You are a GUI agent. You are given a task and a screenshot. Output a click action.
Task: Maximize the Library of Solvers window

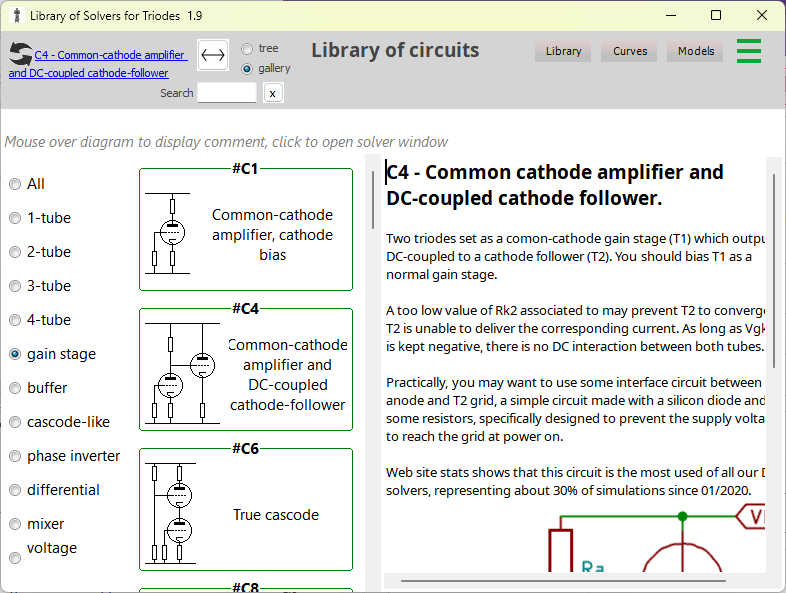pyautogui.click(x=716, y=16)
